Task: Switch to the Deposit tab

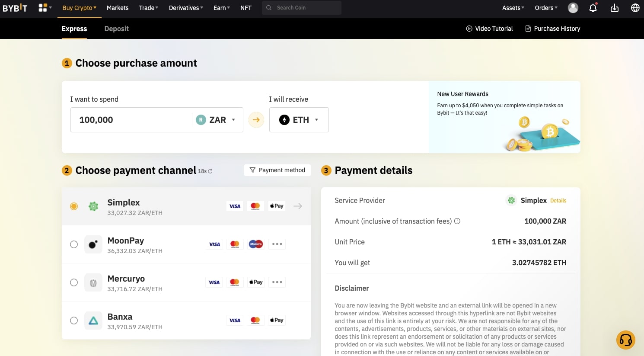Action: tap(117, 29)
